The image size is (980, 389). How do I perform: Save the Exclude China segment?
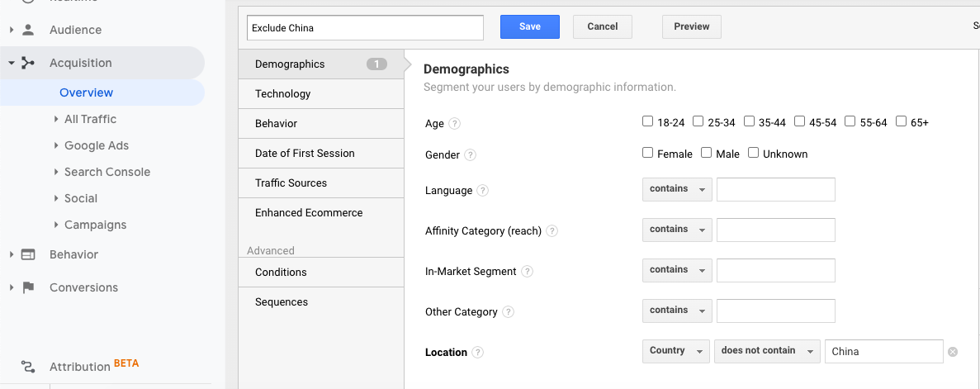click(x=529, y=26)
